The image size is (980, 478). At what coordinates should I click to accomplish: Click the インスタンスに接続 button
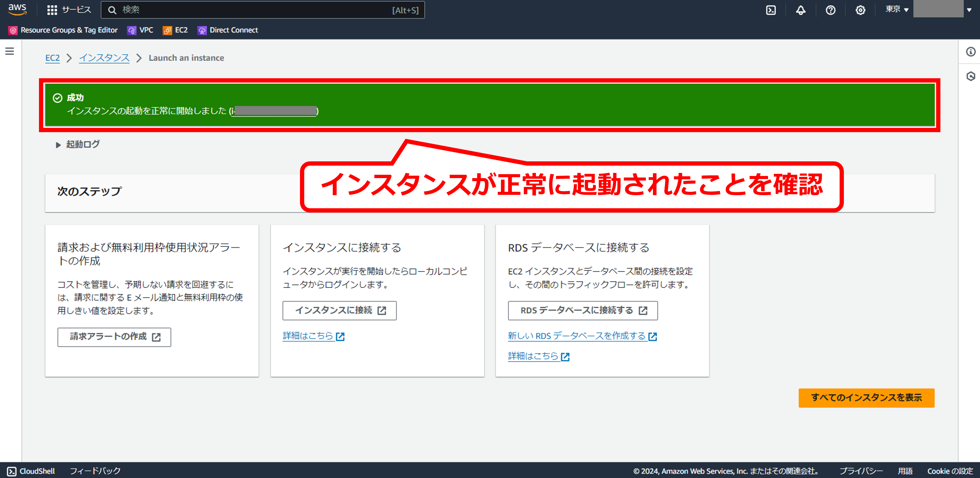pyautogui.click(x=339, y=310)
